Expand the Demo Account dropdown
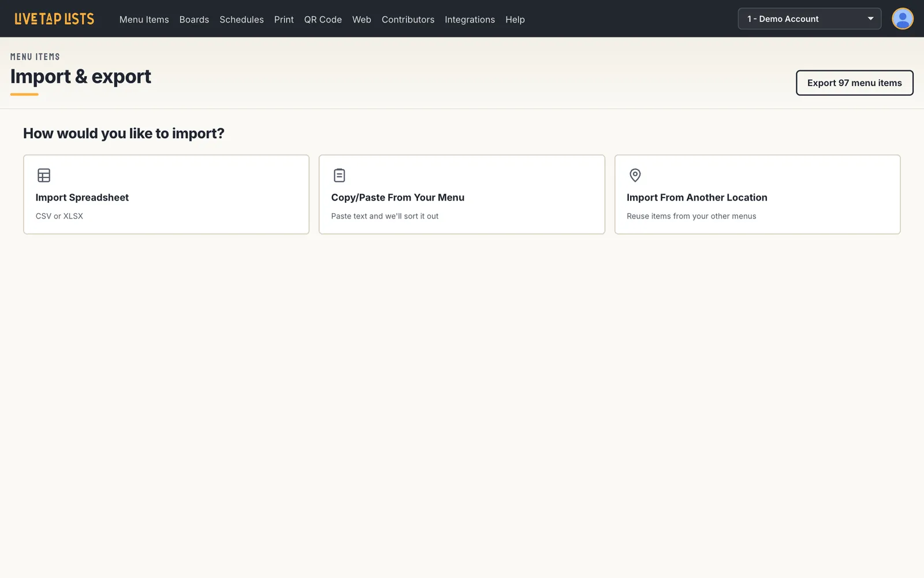The image size is (924, 578). 810,18
